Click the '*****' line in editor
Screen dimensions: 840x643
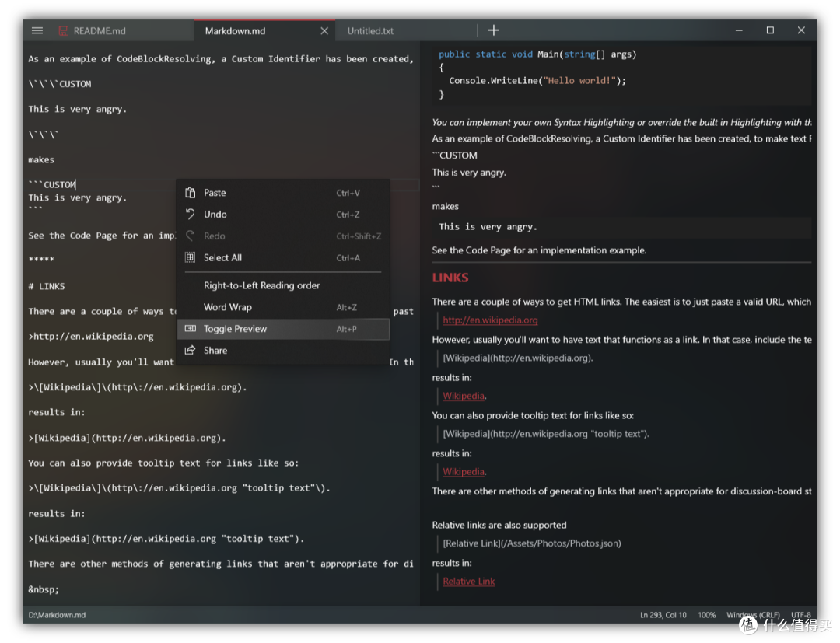coord(41,260)
